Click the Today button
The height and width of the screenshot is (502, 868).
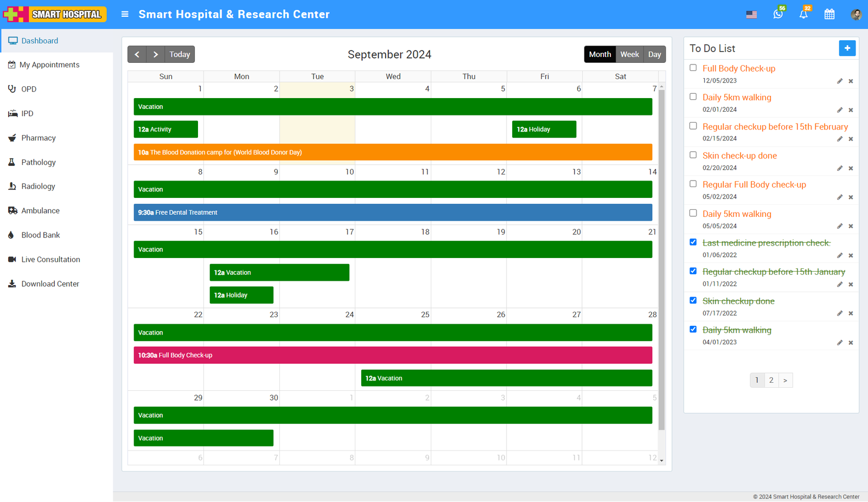[180, 54]
